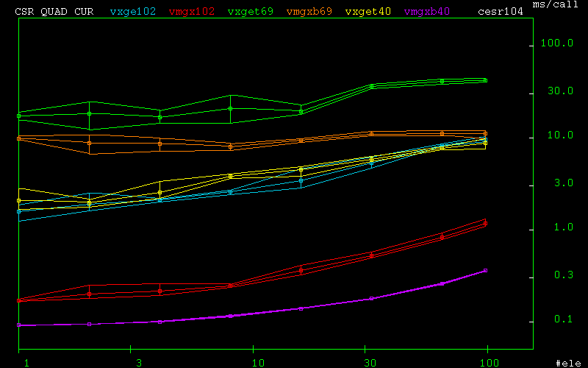588x368 pixels.
Task: Click the #ele x-axis label
Action: click(x=568, y=363)
